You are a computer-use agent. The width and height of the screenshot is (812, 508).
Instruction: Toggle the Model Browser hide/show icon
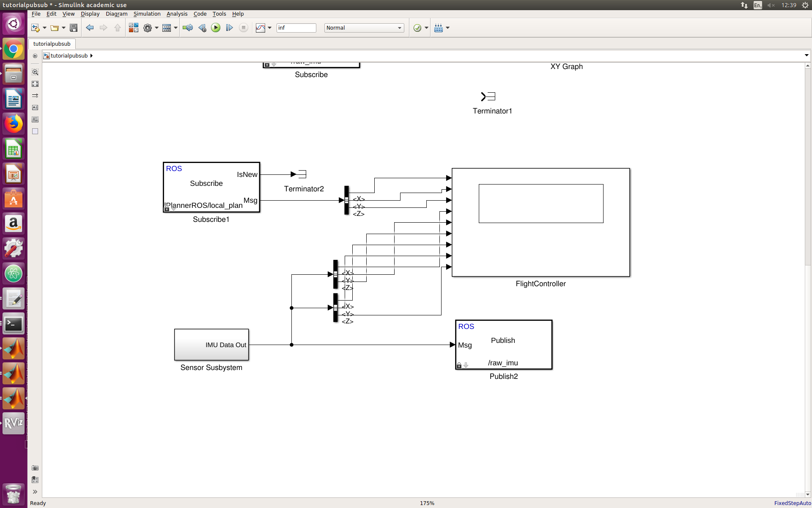coord(35,56)
